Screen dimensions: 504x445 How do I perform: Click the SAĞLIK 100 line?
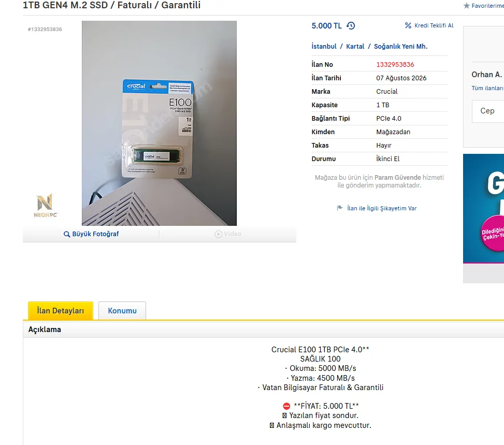point(321,359)
